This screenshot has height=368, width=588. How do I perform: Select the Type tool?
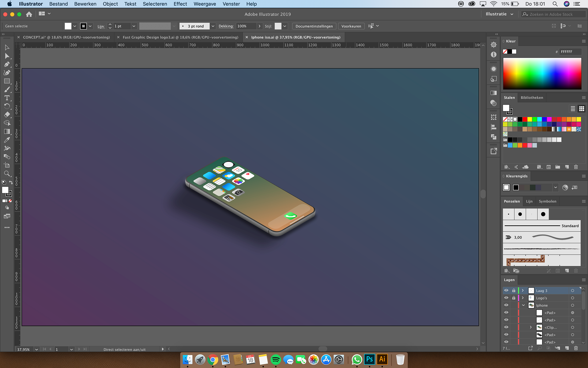[x=7, y=98]
